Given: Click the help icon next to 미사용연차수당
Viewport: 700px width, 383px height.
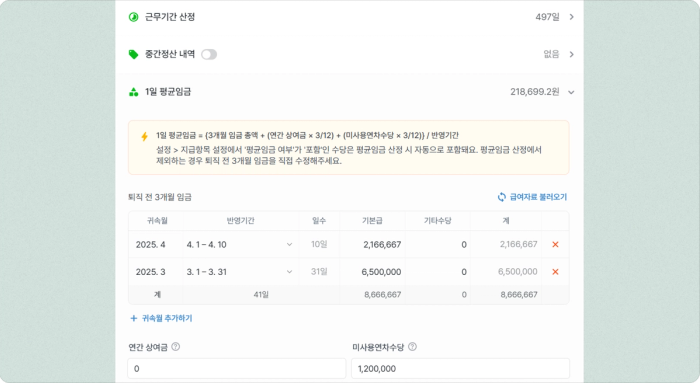Looking at the screenshot, I should 412,347.
